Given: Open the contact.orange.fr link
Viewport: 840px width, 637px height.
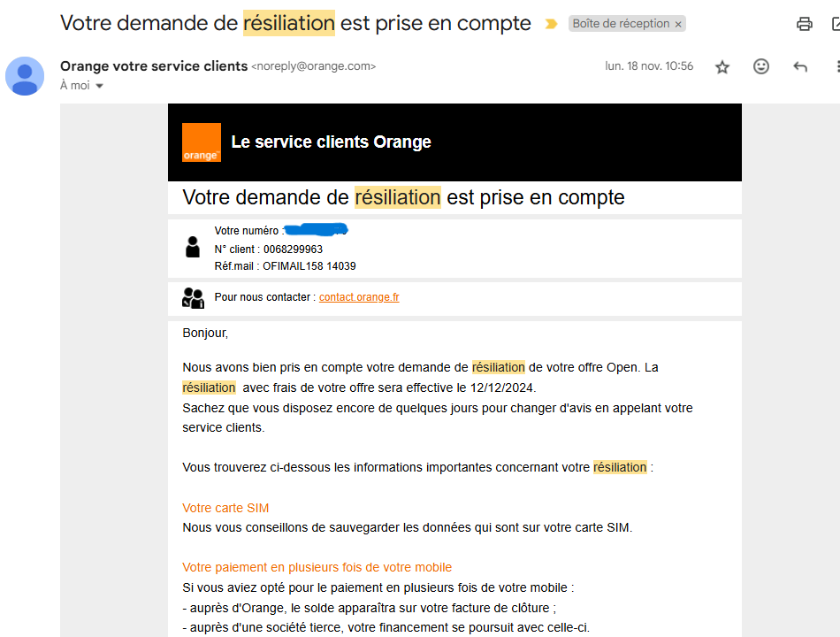Looking at the screenshot, I should [359, 297].
